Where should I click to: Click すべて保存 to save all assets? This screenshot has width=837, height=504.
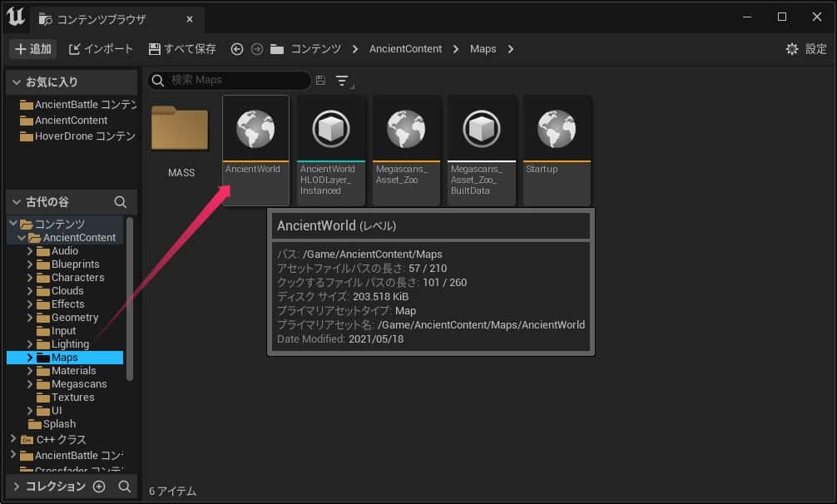[182, 49]
